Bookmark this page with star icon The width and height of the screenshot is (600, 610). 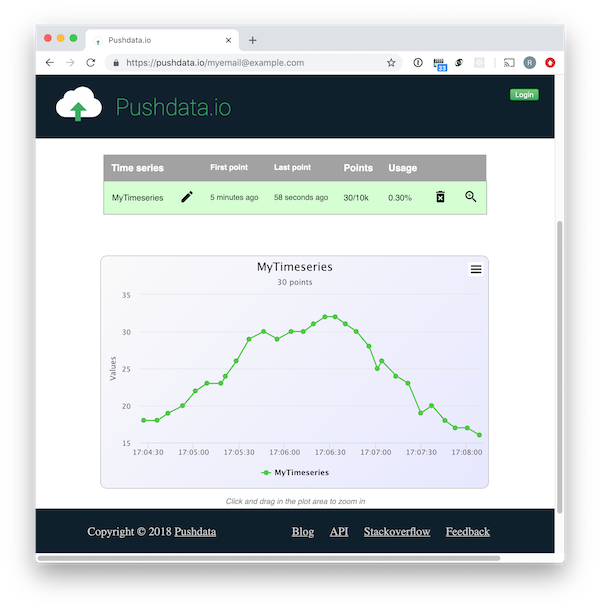pos(391,63)
